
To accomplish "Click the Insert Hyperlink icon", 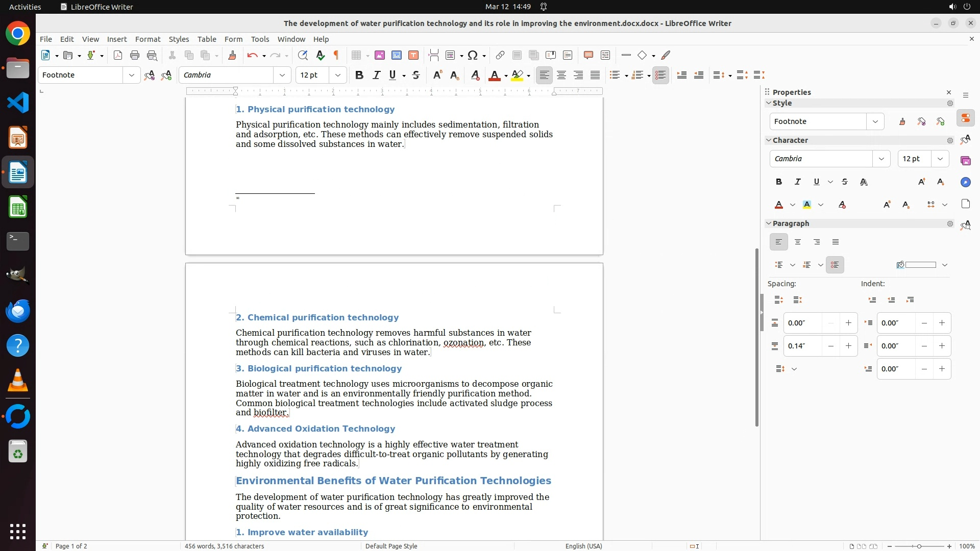I will (500, 56).
